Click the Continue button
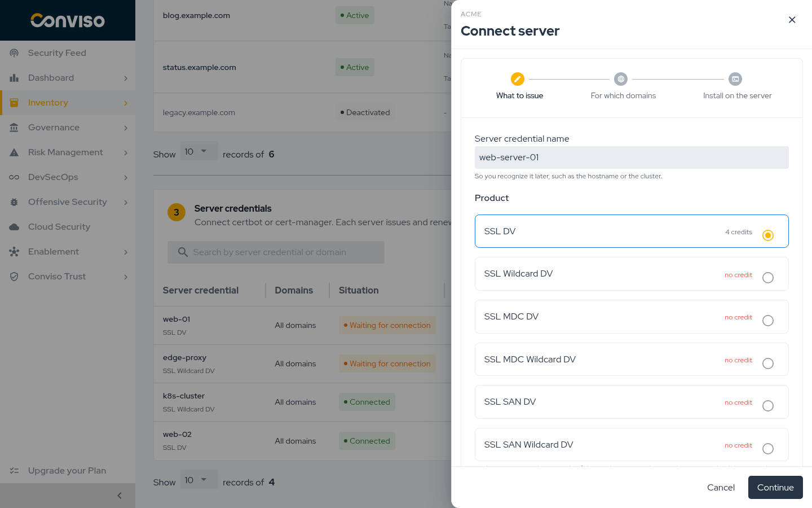The height and width of the screenshot is (508, 812). pos(775,488)
